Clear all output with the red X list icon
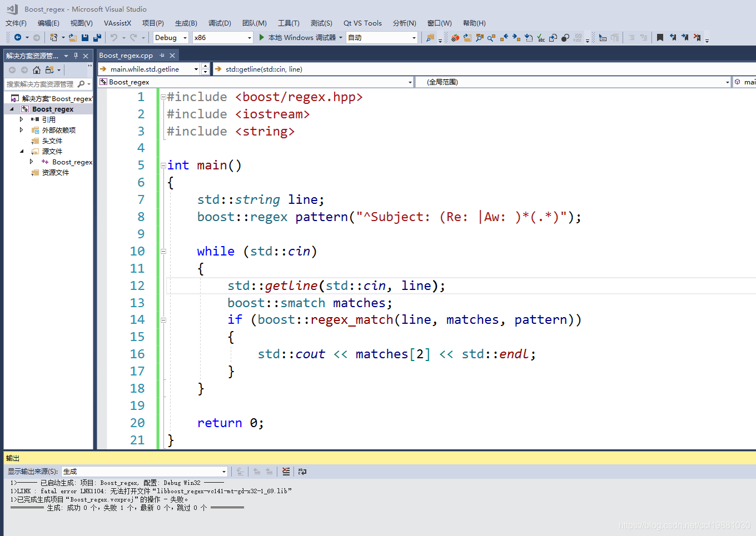 click(x=286, y=471)
